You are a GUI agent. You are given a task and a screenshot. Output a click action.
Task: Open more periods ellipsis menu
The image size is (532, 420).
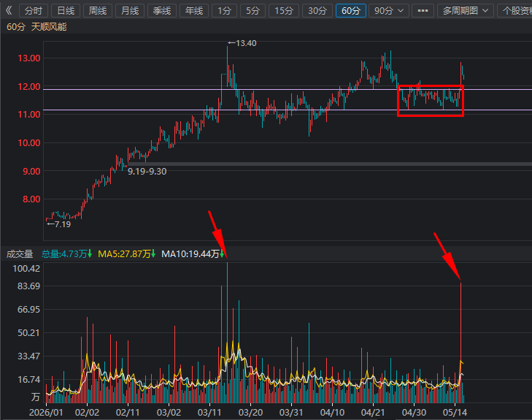(x=423, y=11)
